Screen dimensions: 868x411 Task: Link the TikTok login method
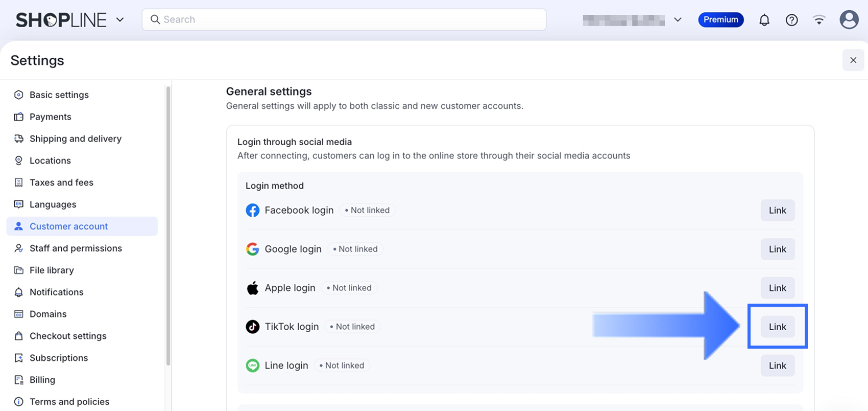click(777, 327)
